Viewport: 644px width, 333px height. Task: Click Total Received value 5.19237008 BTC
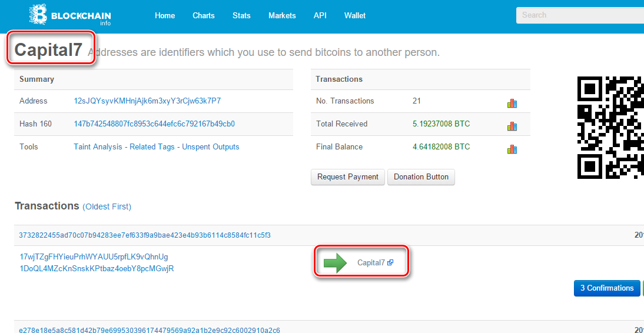[441, 124]
